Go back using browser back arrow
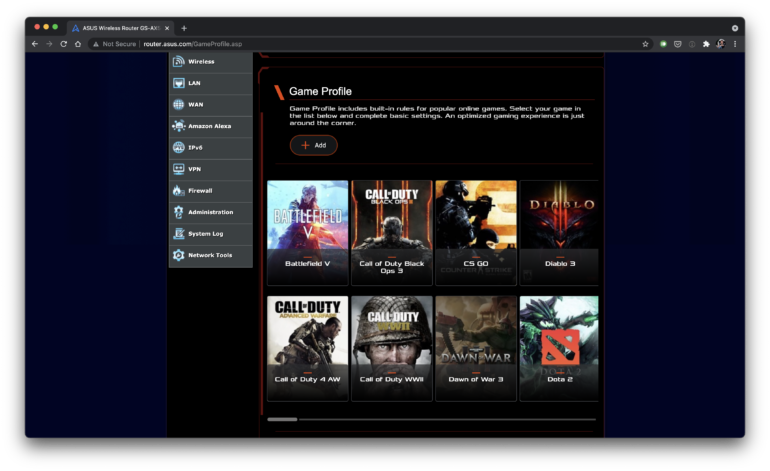Image resolution: width=770 pixels, height=471 pixels. (x=35, y=44)
